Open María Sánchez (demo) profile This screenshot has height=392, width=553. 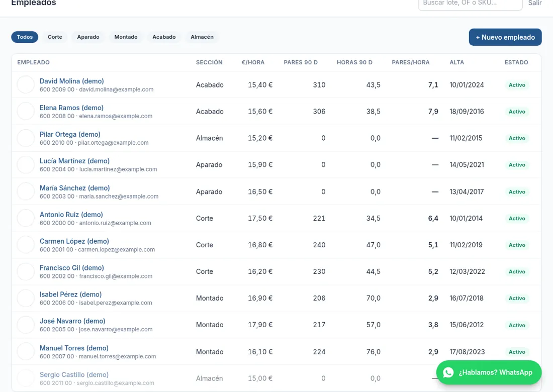75,188
